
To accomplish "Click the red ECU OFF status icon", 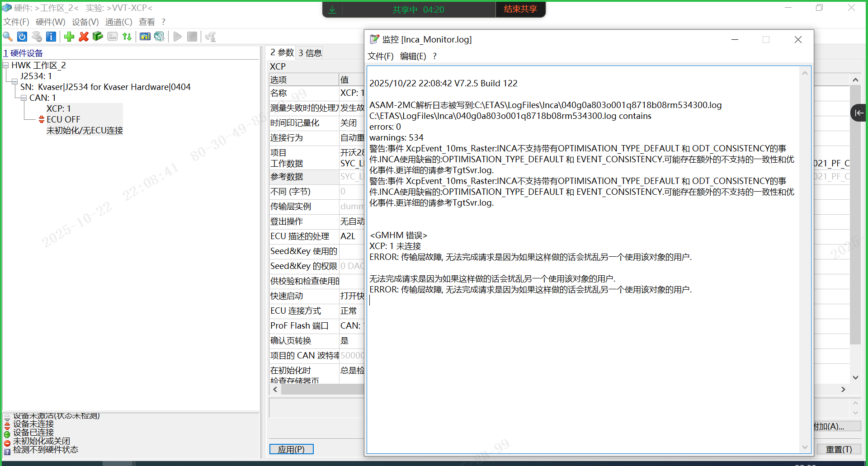I will (x=42, y=119).
